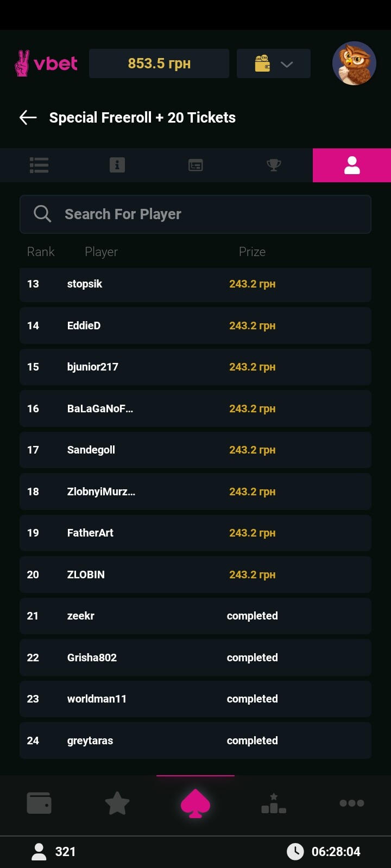Open favorites star in bottom navigation

[x=117, y=803]
